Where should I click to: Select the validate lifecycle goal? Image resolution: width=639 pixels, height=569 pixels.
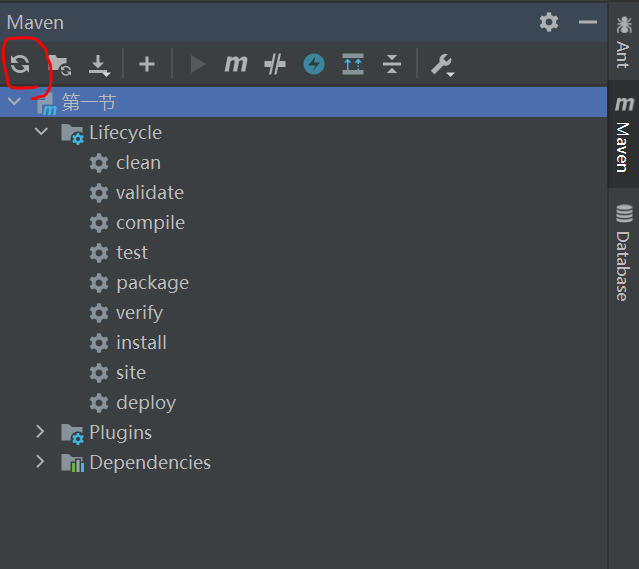coord(150,193)
